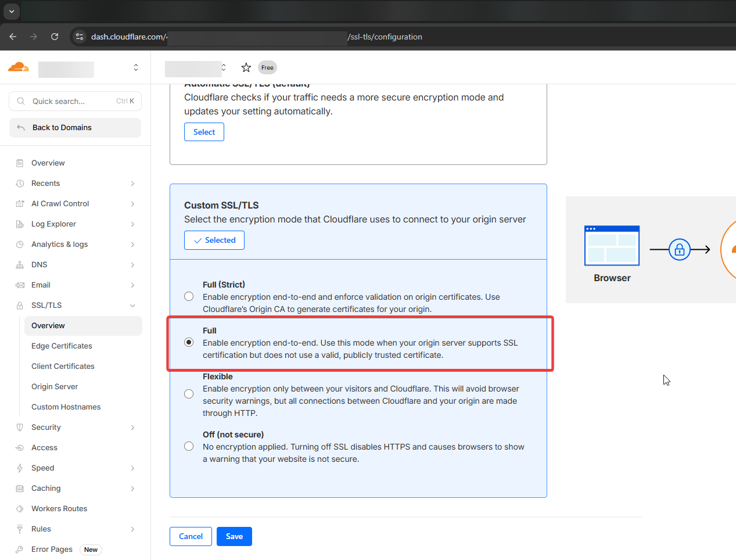Click the Free plan badge
This screenshot has width=736, height=560.
tap(267, 67)
